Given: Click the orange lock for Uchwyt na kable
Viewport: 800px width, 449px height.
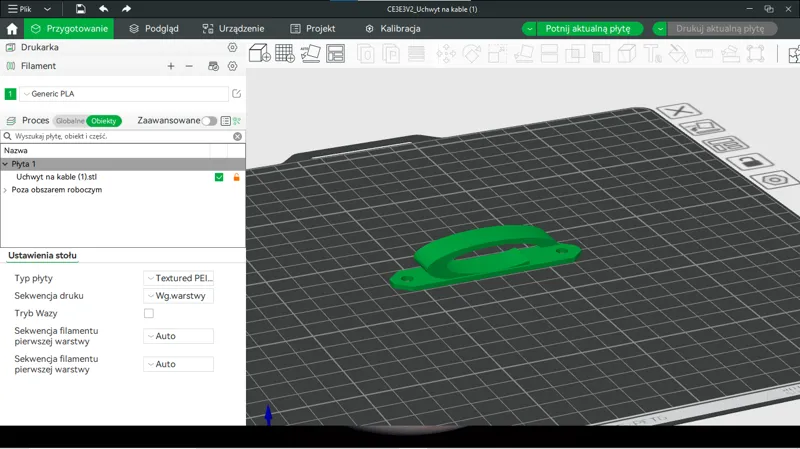Looking at the screenshot, I should pos(236,177).
